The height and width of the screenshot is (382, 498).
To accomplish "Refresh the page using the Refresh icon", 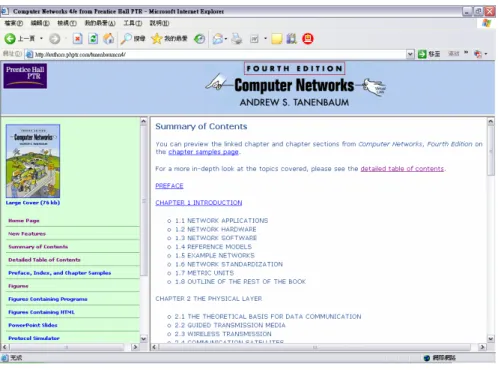I will pos(93,39).
